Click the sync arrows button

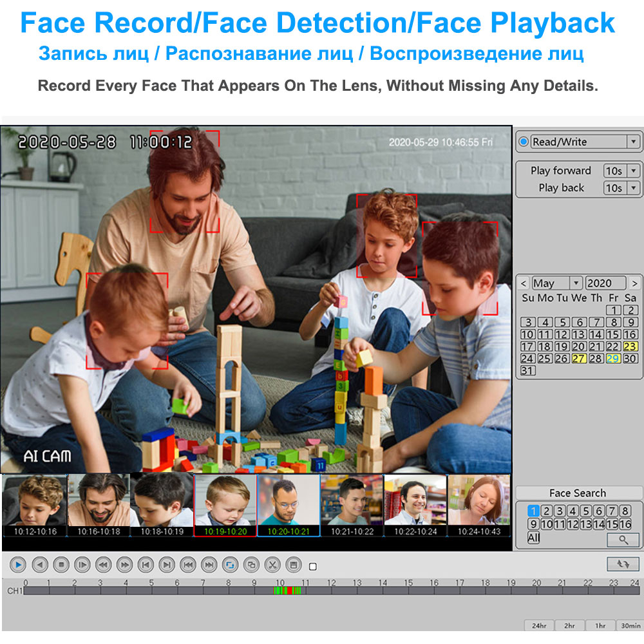pyautogui.click(x=623, y=564)
